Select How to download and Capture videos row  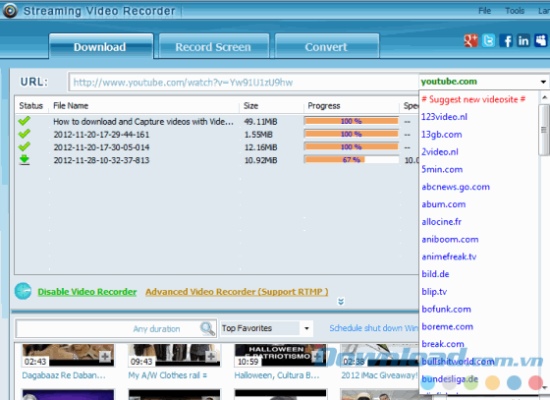click(x=143, y=122)
